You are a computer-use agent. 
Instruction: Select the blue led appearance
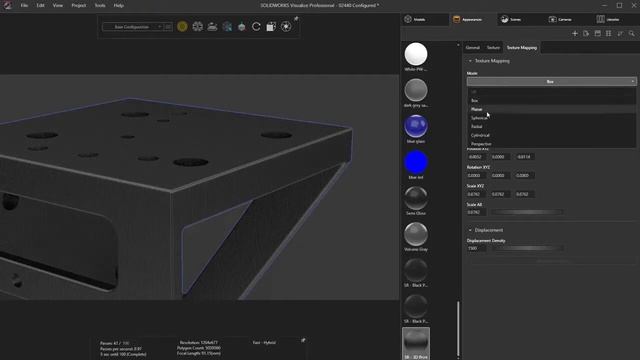pos(416,162)
